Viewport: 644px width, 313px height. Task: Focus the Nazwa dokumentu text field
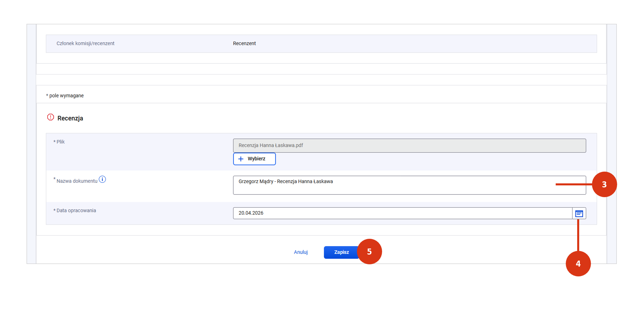point(393,185)
